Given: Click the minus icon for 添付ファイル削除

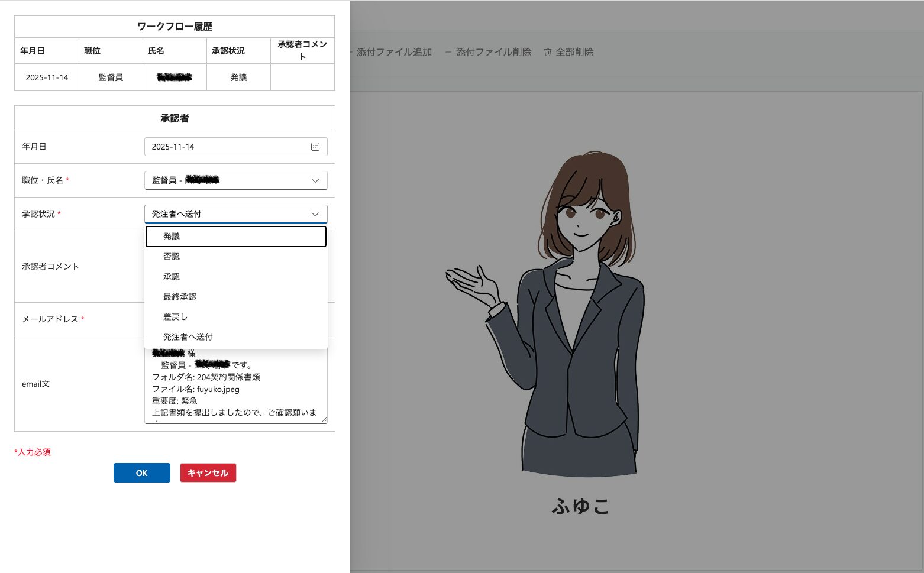Looking at the screenshot, I should pos(448,52).
